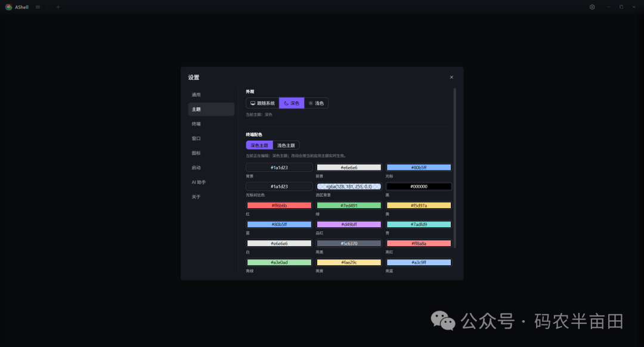Open the 窗口 settings section
The image size is (644, 347).
tap(211, 138)
